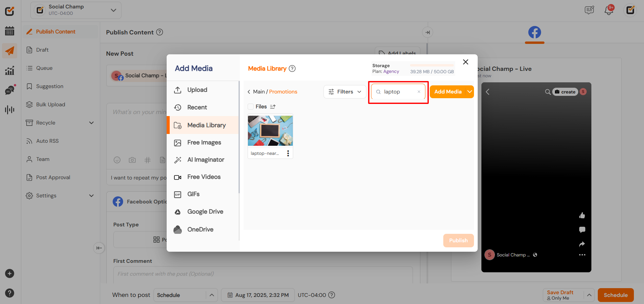Open Queue in sidebar
Viewport: 644px width, 304px height.
coord(61,68)
